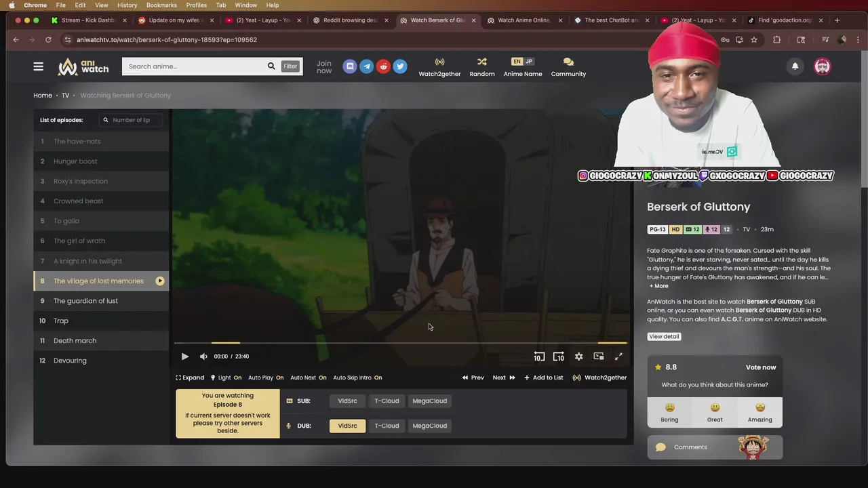The image size is (868, 488).
Task: Rate the anime as Amazing
Action: 759,412
